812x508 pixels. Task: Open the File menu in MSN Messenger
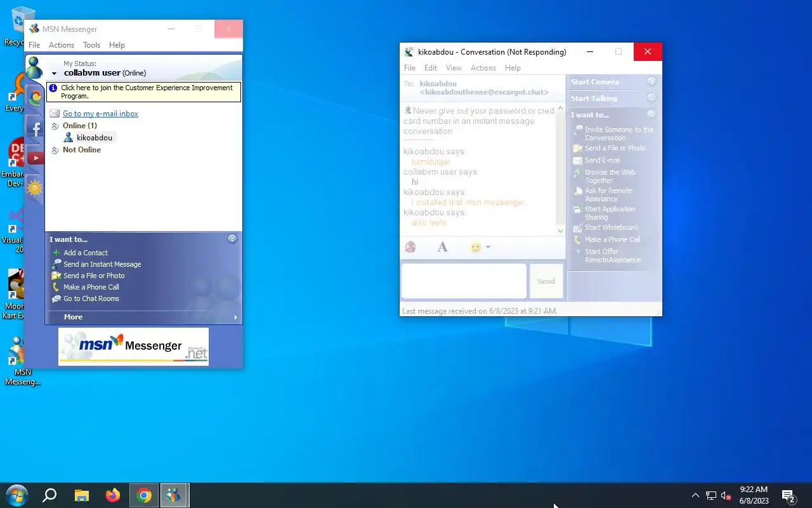click(x=34, y=45)
